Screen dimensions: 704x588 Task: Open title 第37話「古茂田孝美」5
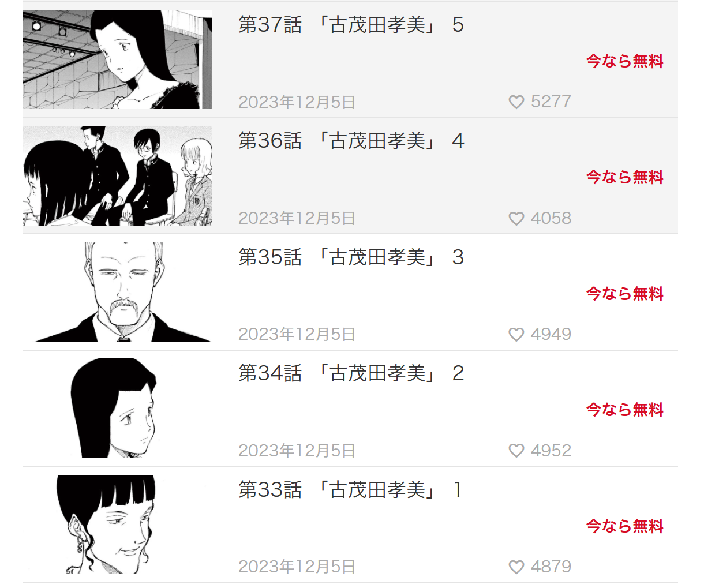tap(351, 25)
